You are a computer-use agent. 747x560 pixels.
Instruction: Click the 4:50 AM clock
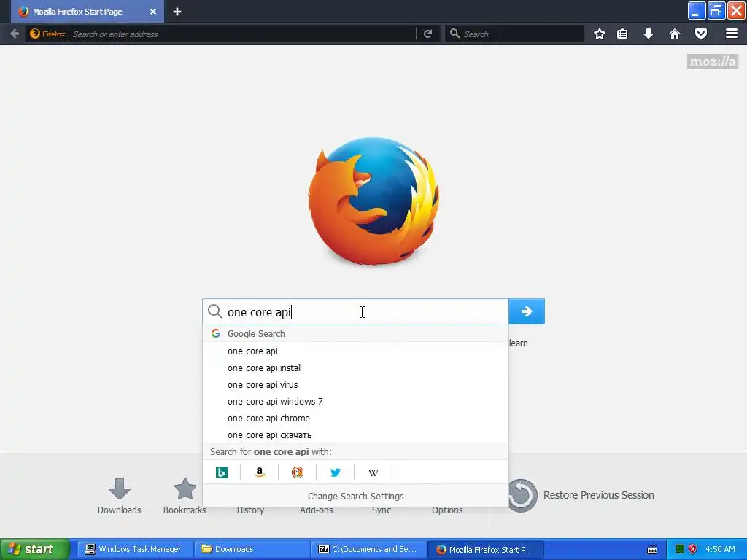[720, 549]
